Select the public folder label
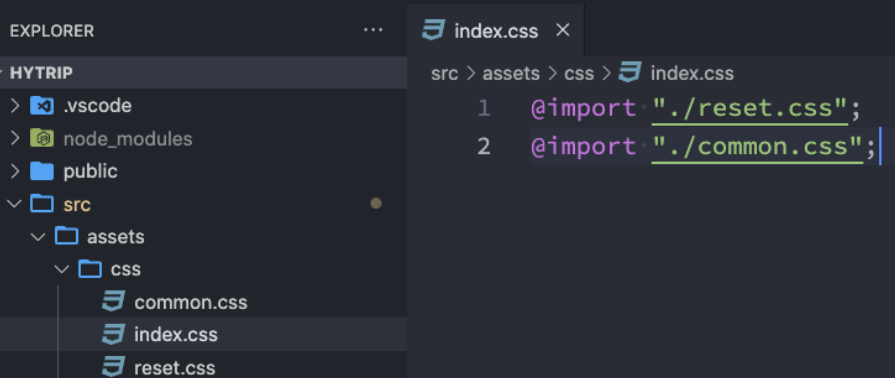 click(90, 171)
